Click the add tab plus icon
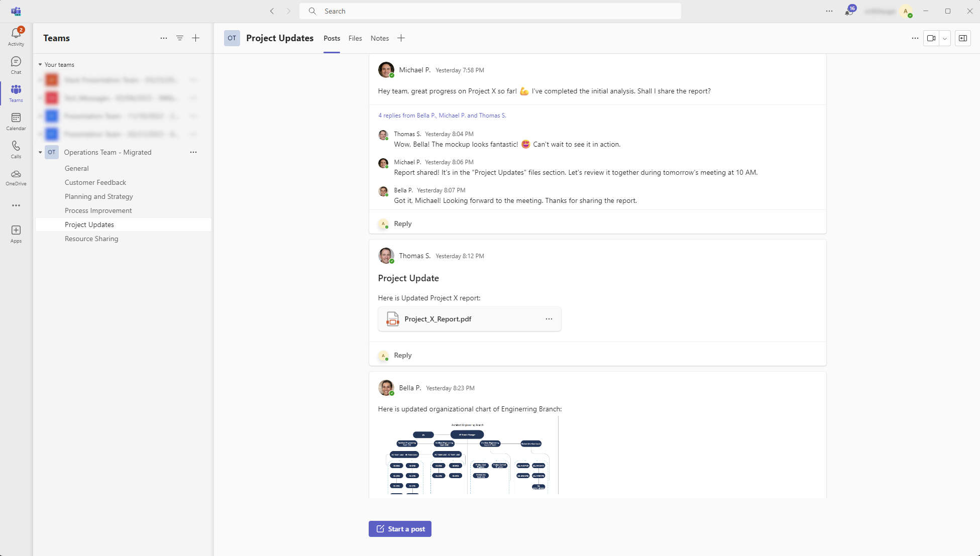 pyautogui.click(x=401, y=38)
